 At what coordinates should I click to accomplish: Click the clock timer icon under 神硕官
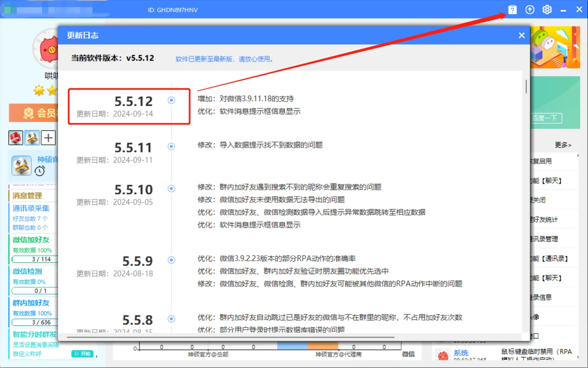[40, 171]
